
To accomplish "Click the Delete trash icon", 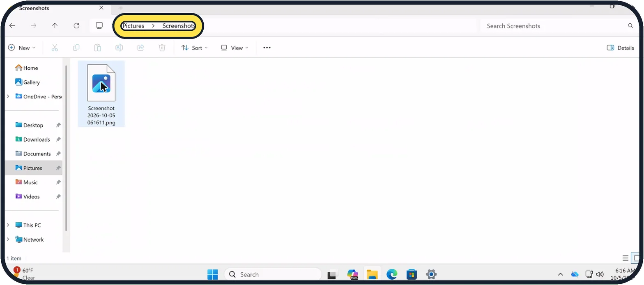I will click(x=162, y=48).
